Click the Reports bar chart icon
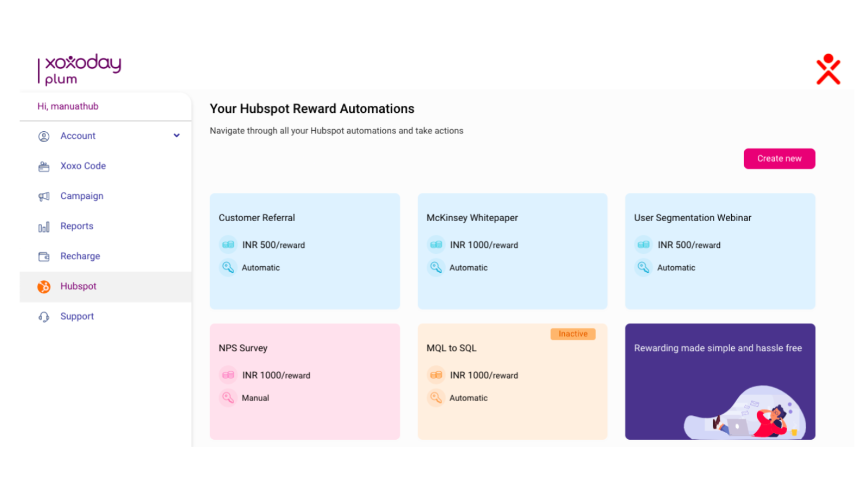Screen dimensions: 868x488 [44, 227]
